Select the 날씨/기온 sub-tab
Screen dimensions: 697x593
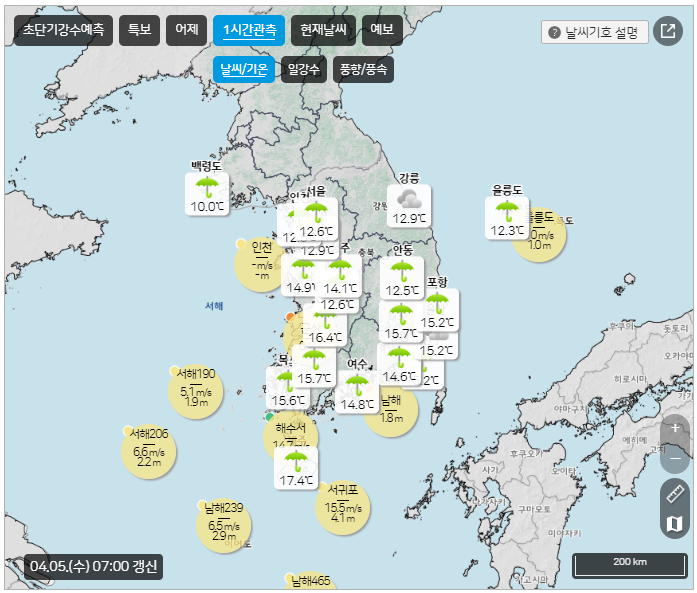point(244,69)
